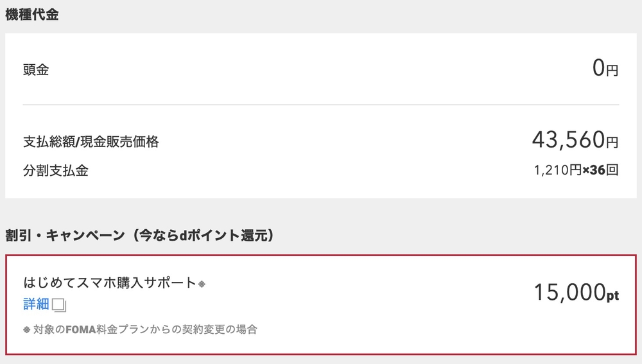
Task: Click the footnote mark after はじめてスマホ購入サポート
Action: [202, 283]
